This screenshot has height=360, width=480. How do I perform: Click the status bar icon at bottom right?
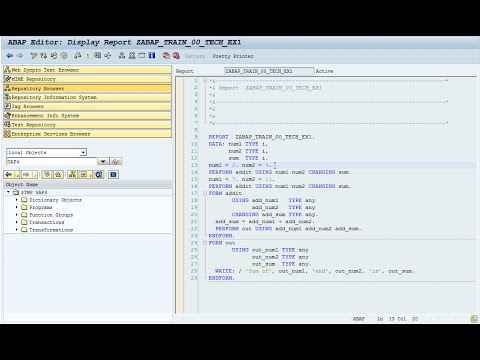click(x=474, y=319)
